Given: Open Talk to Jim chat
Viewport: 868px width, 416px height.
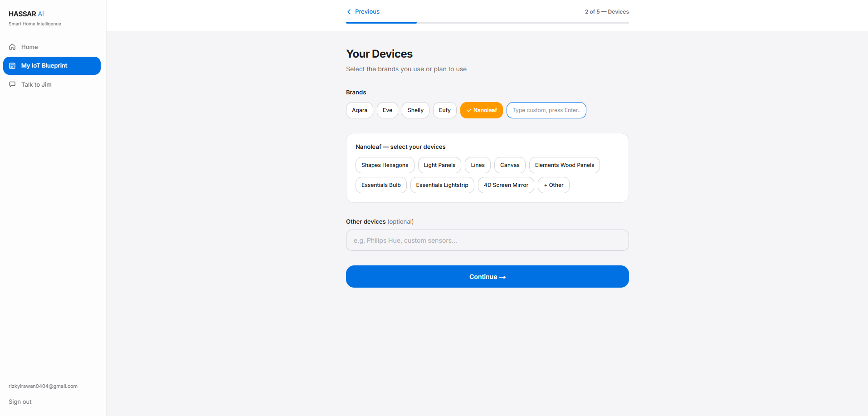Looking at the screenshot, I should tap(52, 84).
